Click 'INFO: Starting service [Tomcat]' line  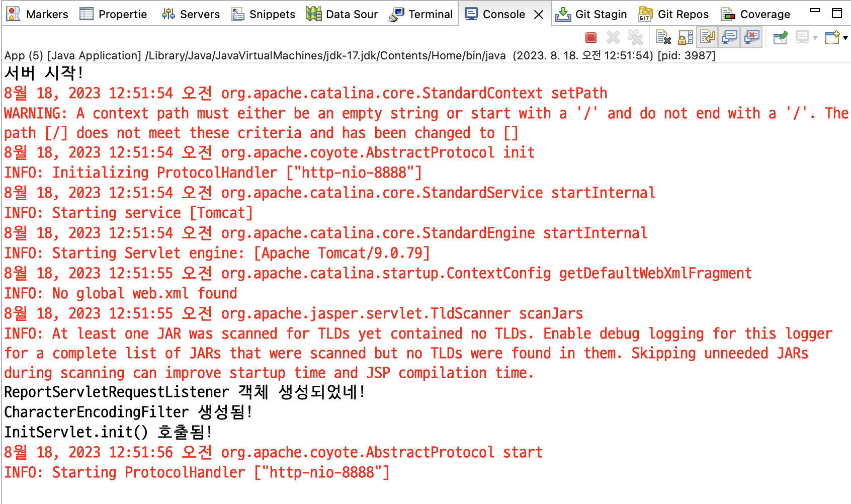(x=128, y=213)
